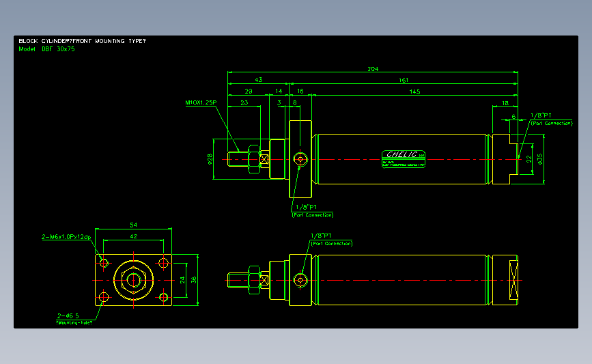Click the Model DBF 30x75 label
592x364 pixels.
(47, 49)
